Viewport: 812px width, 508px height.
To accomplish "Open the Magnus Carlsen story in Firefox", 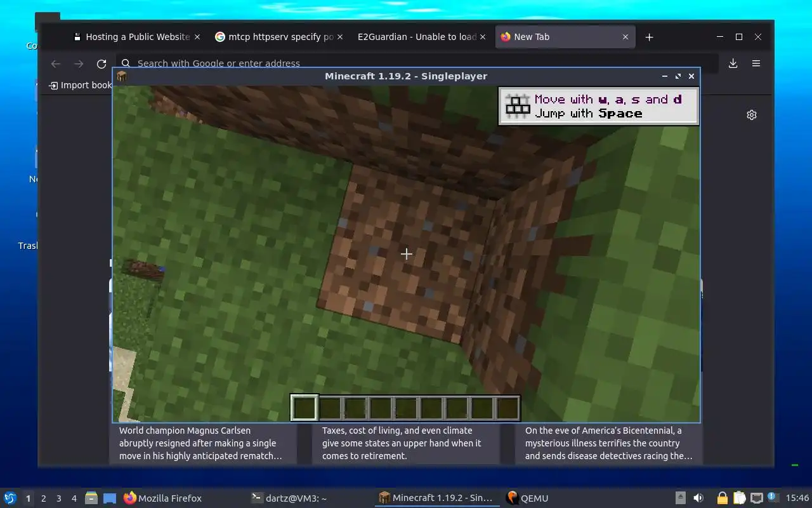I will 201,443.
